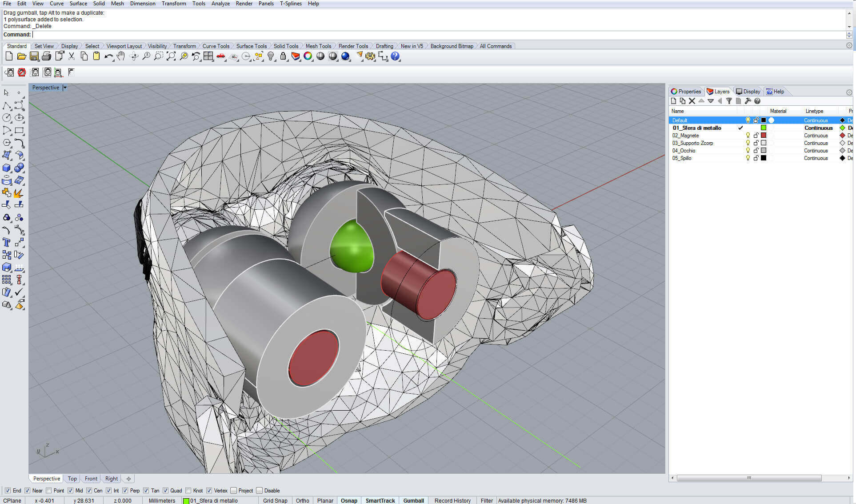Click green color swatch of 01_Sfera di metallo
Screen dimensions: 856x504
pos(764,128)
